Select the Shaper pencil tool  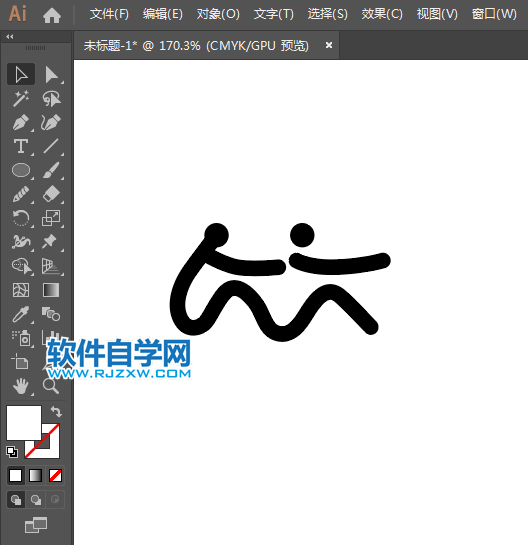tap(21, 194)
